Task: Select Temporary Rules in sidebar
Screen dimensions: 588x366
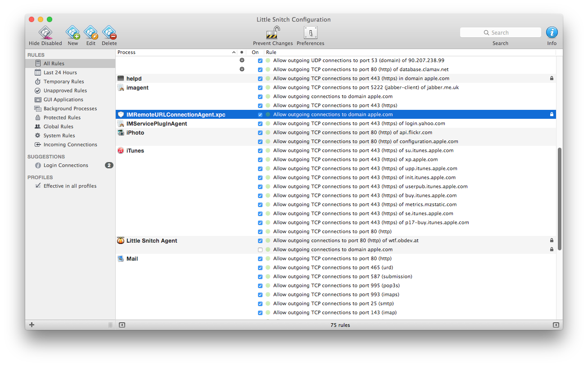Action: [x=70, y=81]
